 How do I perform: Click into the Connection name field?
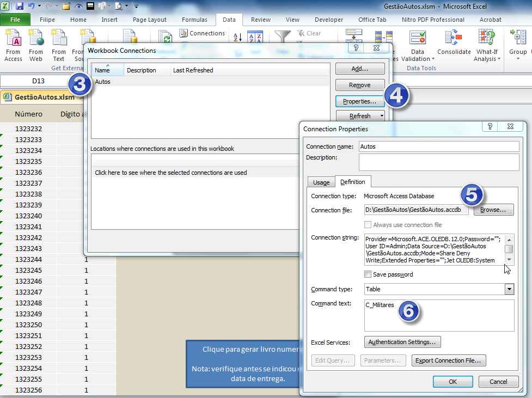(x=439, y=146)
